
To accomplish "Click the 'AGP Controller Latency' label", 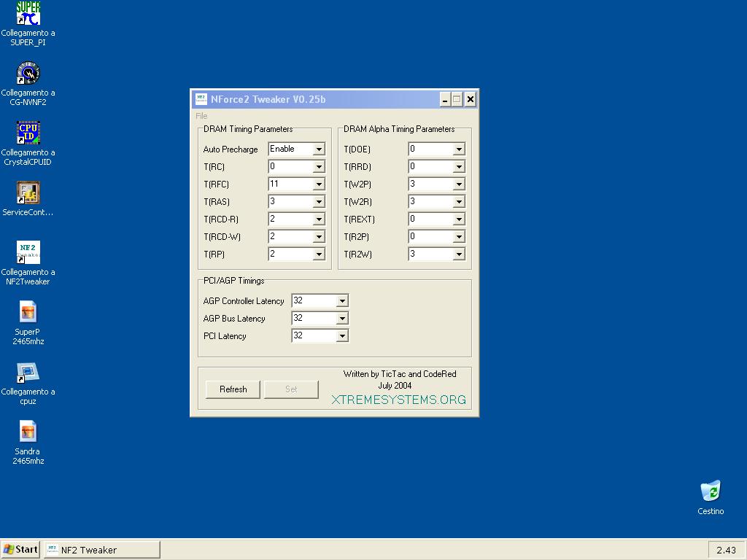I will [x=244, y=301].
